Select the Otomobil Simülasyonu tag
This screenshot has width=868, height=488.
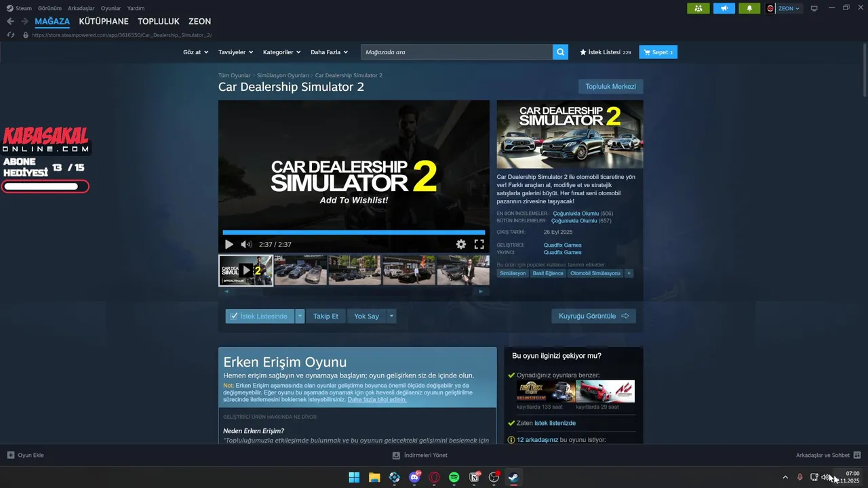point(595,273)
